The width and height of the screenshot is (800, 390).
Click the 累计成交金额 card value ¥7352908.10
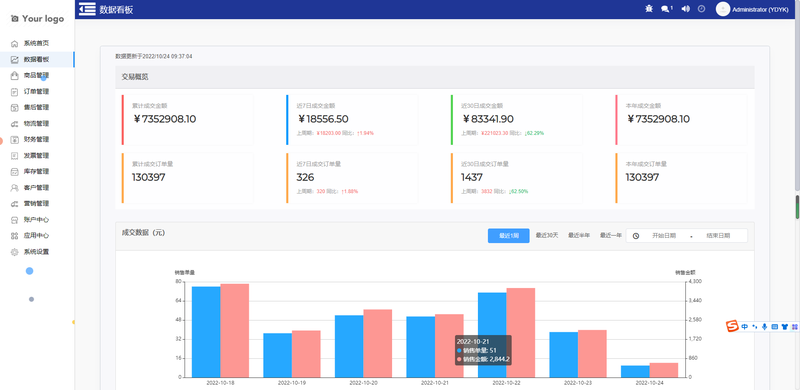[164, 119]
